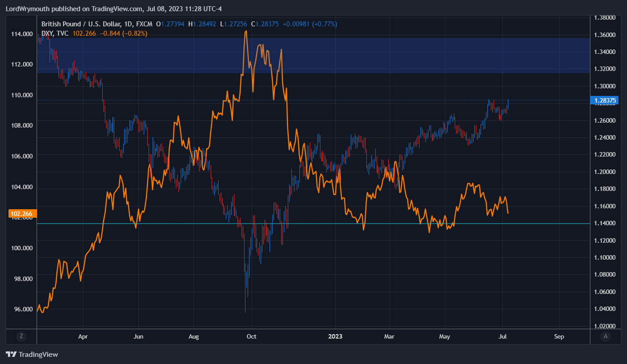Click the 1.34000 right axis label

(x=605, y=52)
